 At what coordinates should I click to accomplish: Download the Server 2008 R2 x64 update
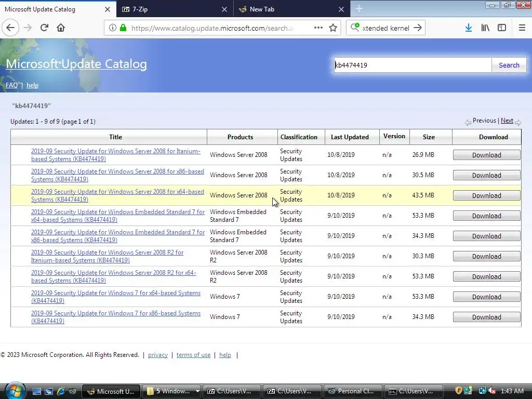tap(486, 276)
